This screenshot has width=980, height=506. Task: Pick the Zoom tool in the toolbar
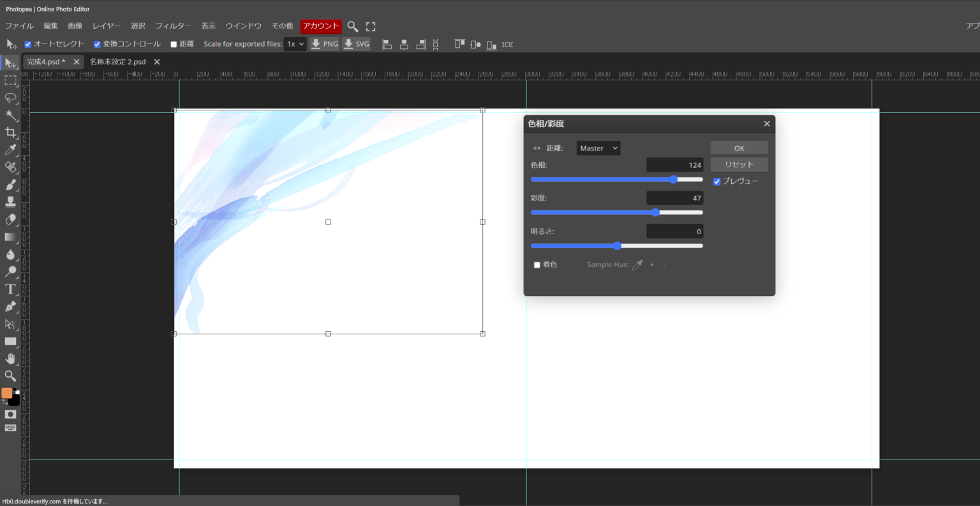(11, 376)
